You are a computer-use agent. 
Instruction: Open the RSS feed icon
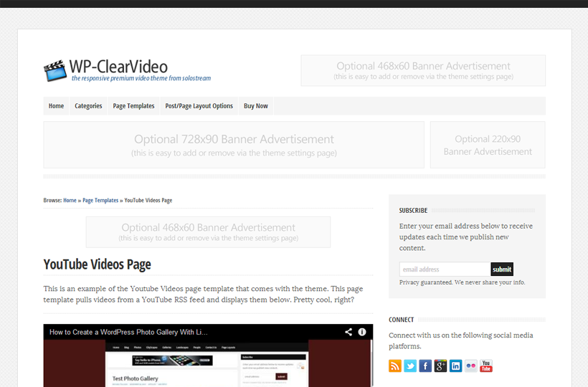395,365
